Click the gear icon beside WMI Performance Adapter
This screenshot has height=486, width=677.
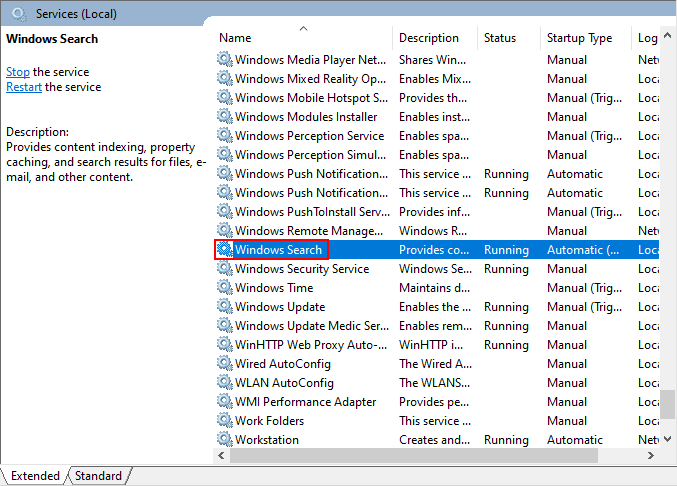click(225, 401)
